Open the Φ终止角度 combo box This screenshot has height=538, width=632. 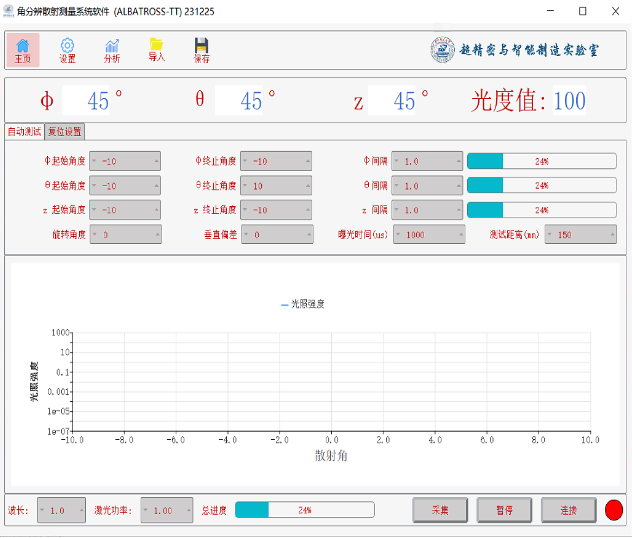tap(276, 161)
